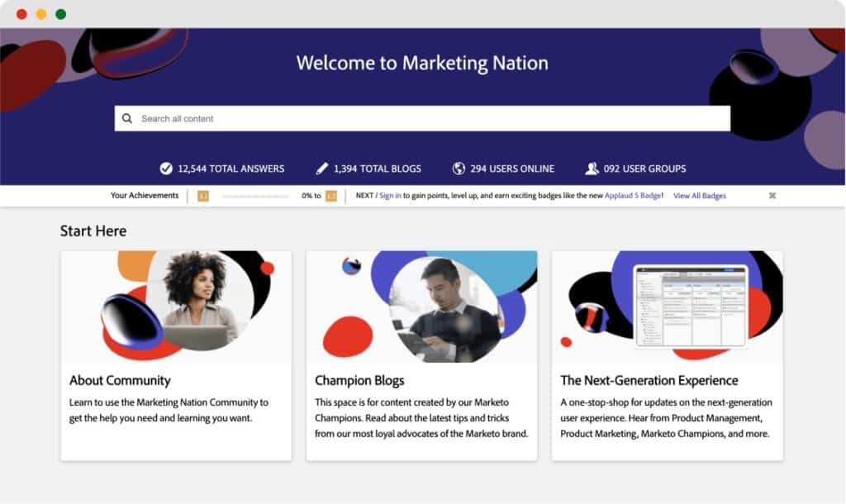Click the globe icon beside Users Online
The height and width of the screenshot is (504, 846).
pos(459,169)
